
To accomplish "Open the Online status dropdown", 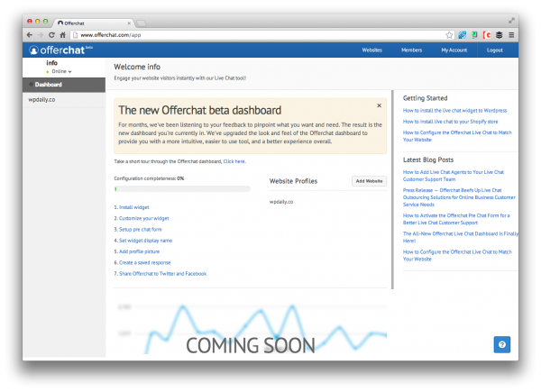I will pyautogui.click(x=59, y=71).
